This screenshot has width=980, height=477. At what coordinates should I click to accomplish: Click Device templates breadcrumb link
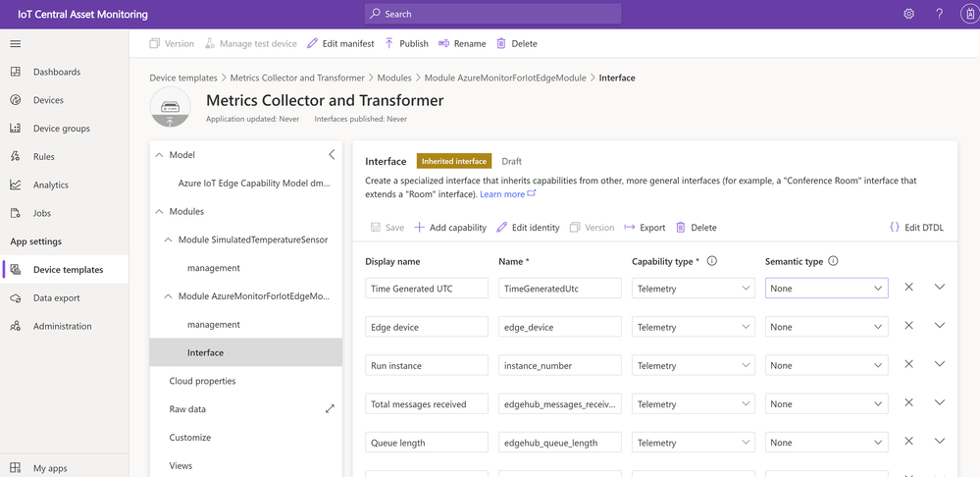click(183, 79)
